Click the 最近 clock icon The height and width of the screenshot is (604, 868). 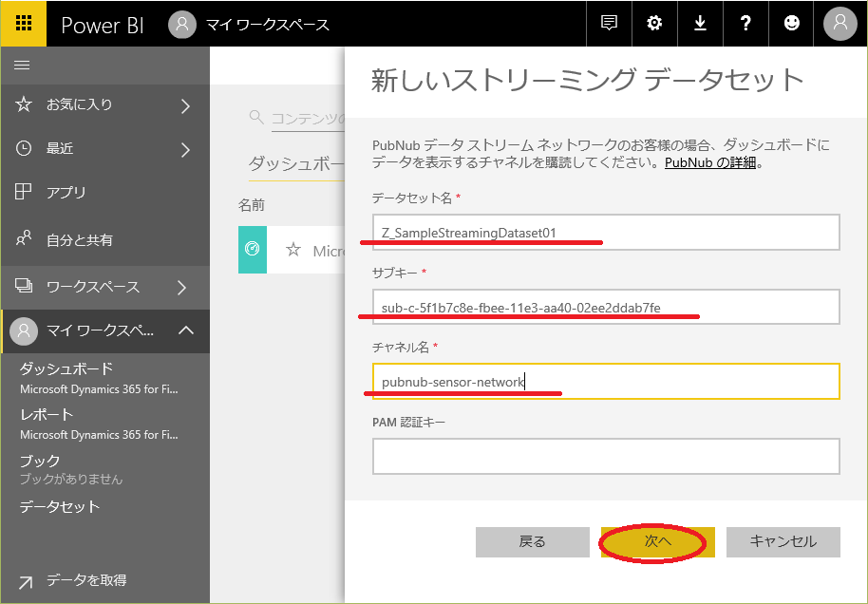point(23,148)
